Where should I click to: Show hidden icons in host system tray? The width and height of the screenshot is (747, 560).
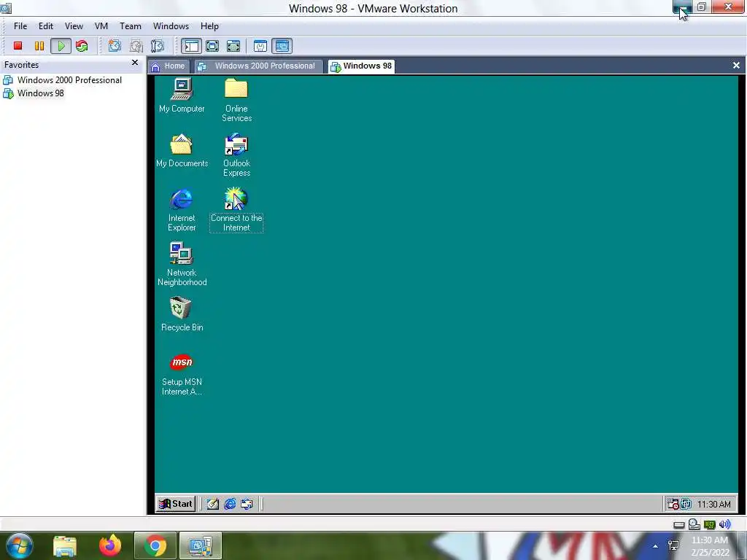click(x=656, y=546)
